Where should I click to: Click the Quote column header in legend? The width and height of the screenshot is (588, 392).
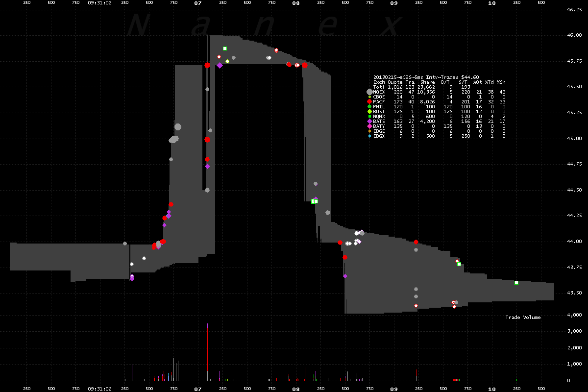click(395, 82)
